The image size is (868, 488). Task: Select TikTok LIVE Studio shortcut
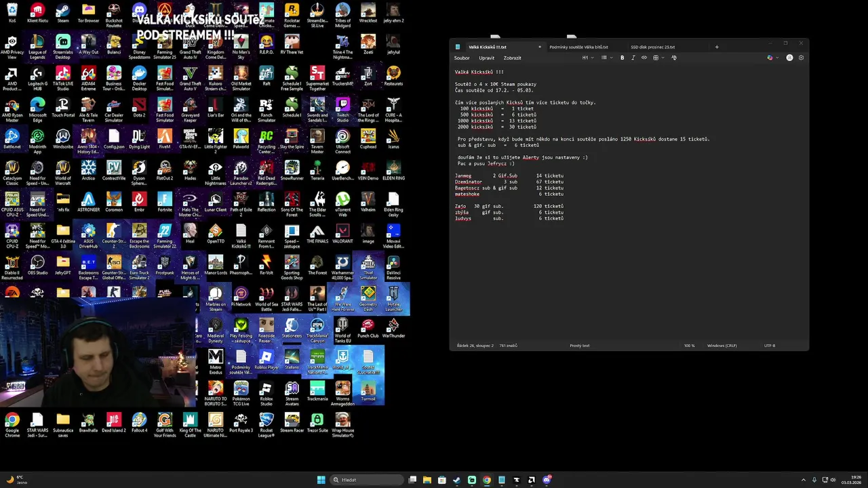click(63, 78)
